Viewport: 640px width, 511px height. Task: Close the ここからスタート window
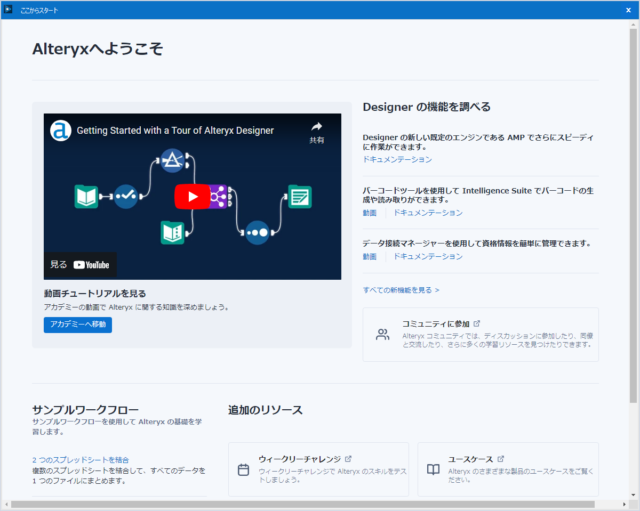coord(629,10)
